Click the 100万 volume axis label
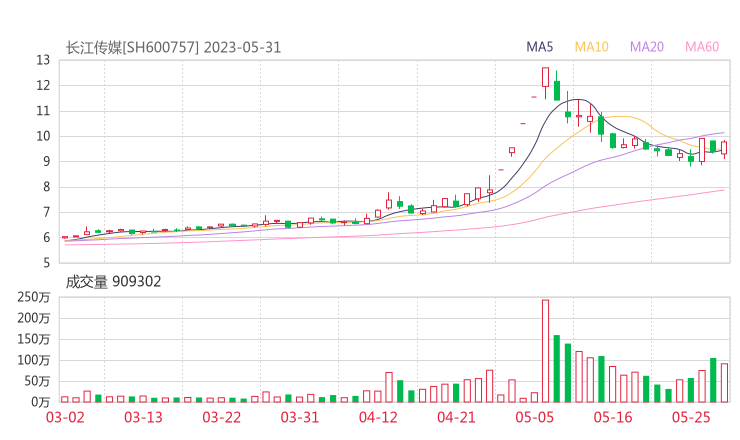Image resolution: width=740 pixels, height=440 pixels. click(34, 360)
